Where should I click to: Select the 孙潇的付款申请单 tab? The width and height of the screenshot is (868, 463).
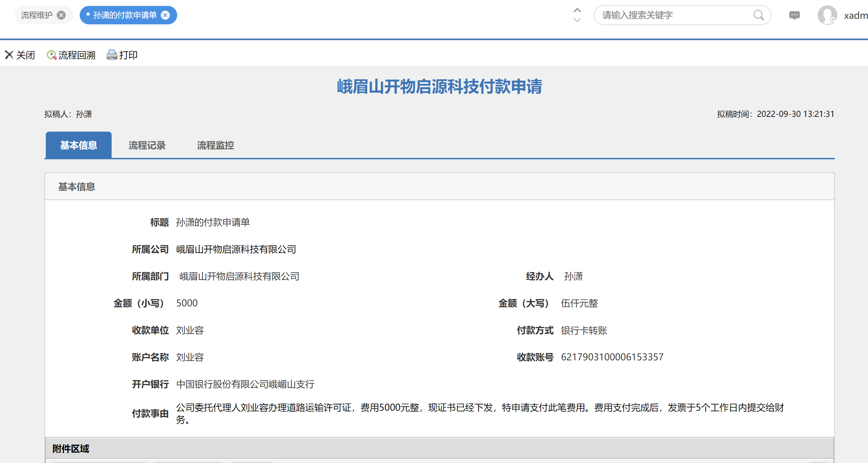(x=125, y=15)
